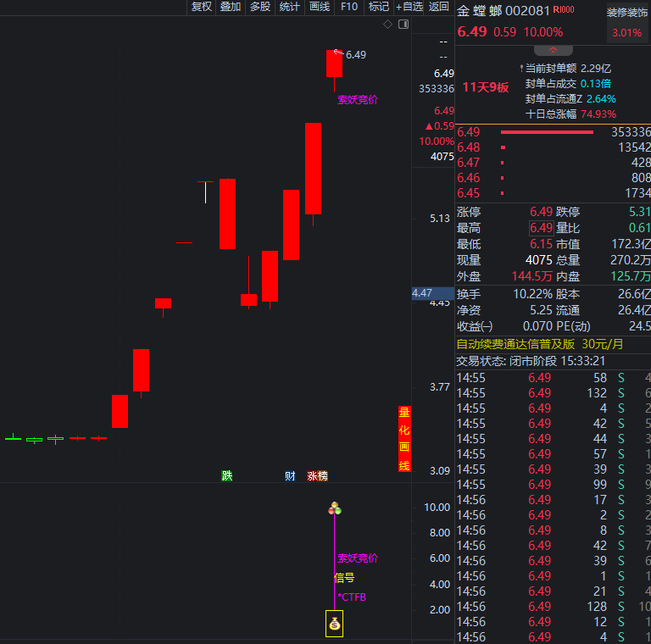Viewport: 651px width, 644px height.
Task: Click the bid price row 6.45
Action: (x=553, y=193)
